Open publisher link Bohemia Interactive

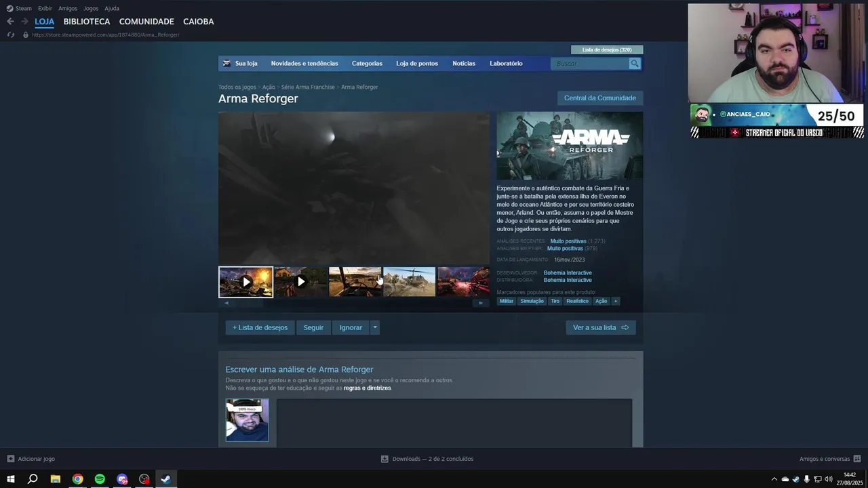pyautogui.click(x=568, y=280)
